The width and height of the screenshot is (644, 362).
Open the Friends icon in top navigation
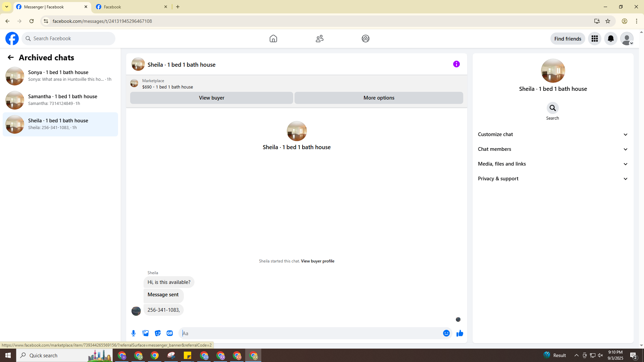[x=320, y=39]
